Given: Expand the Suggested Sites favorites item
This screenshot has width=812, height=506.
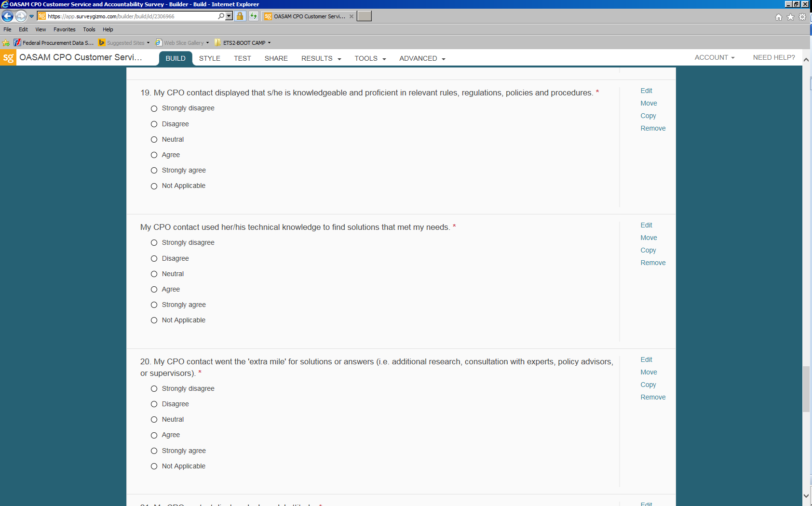Looking at the screenshot, I should [x=124, y=43].
